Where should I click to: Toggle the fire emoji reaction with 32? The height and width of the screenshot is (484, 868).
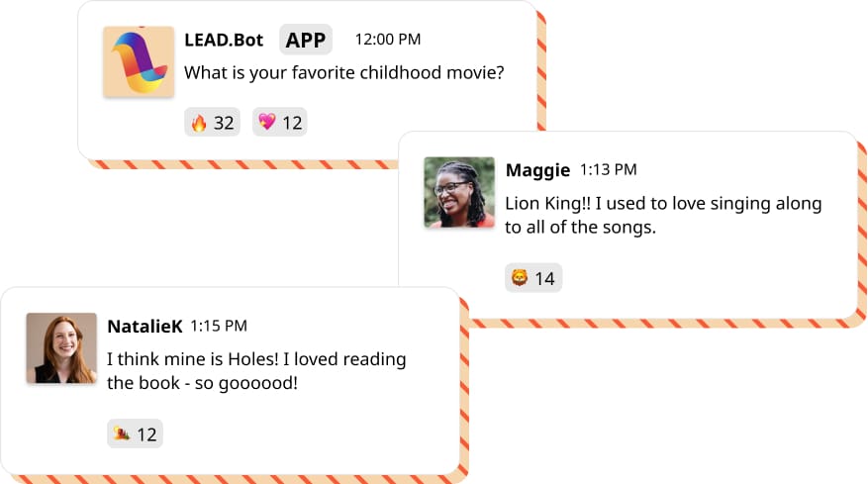point(212,123)
